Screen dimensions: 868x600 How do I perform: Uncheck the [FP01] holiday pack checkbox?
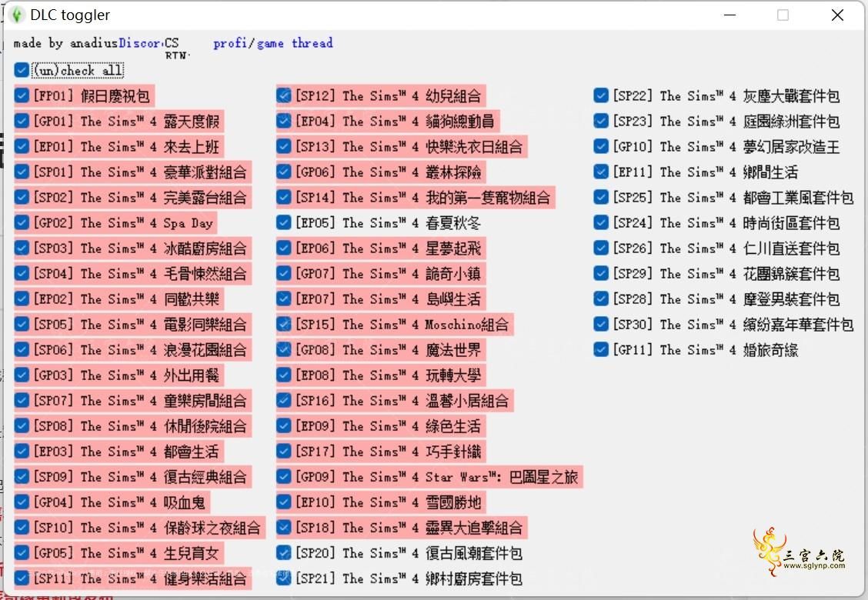point(22,95)
